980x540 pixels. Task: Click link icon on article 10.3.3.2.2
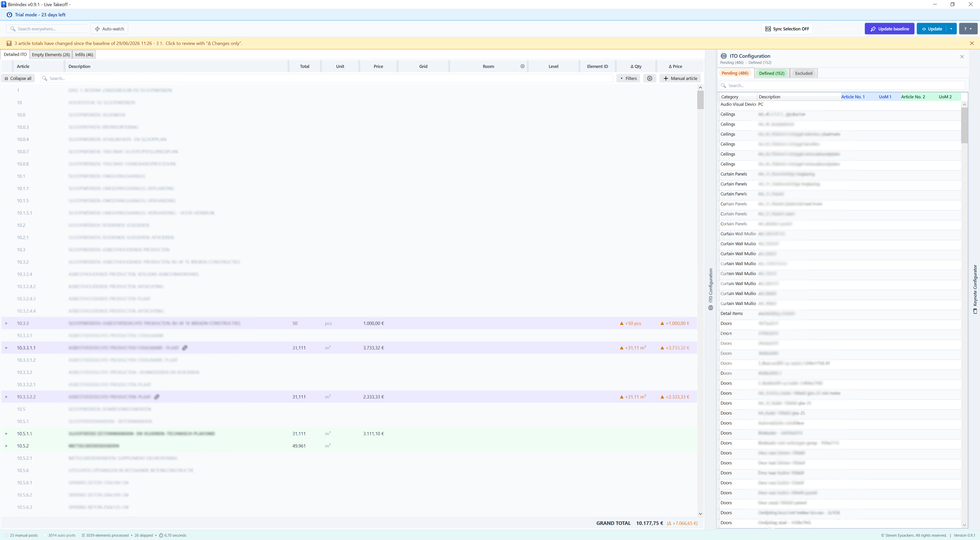pyautogui.click(x=157, y=397)
